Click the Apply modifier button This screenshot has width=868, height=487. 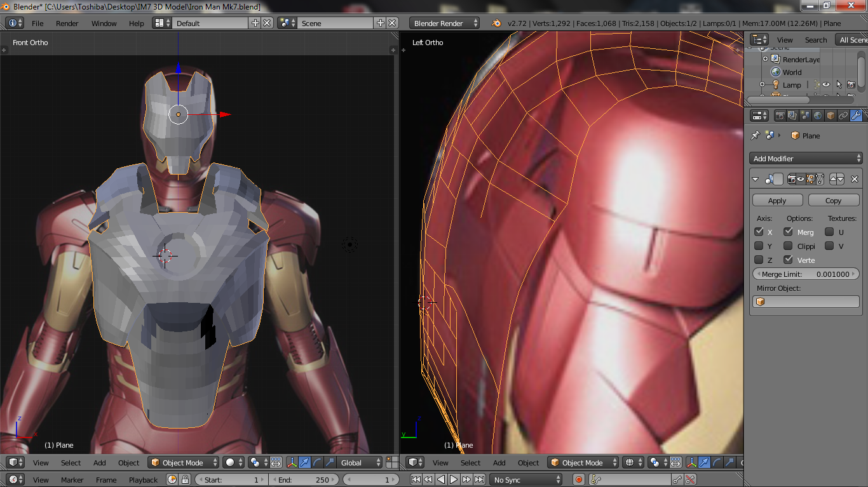[x=777, y=200]
